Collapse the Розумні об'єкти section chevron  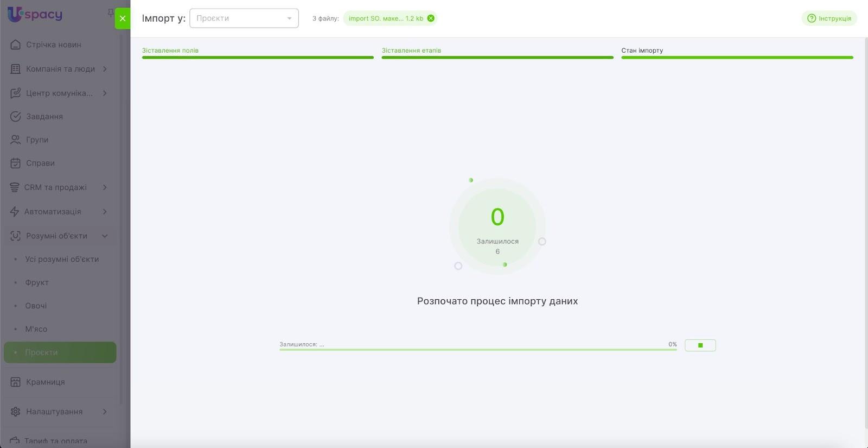(105, 236)
